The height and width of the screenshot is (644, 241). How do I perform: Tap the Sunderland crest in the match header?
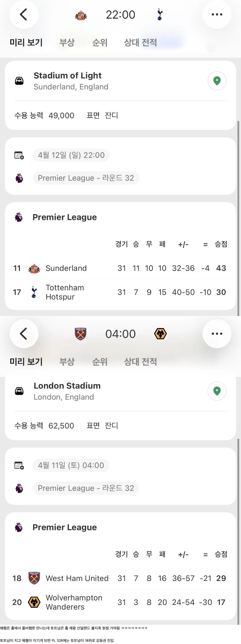point(81,15)
